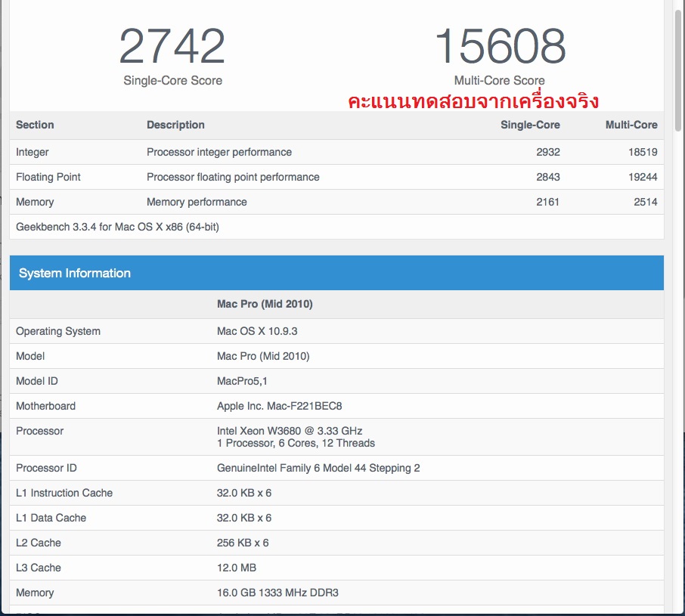Click the Processor ID label
685x616 pixels.
click(46, 468)
